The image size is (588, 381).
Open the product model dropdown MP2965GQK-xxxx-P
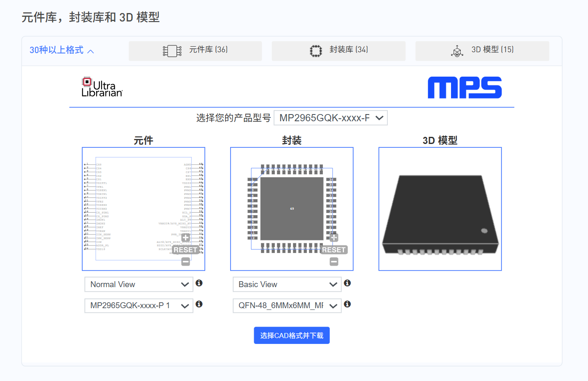330,118
